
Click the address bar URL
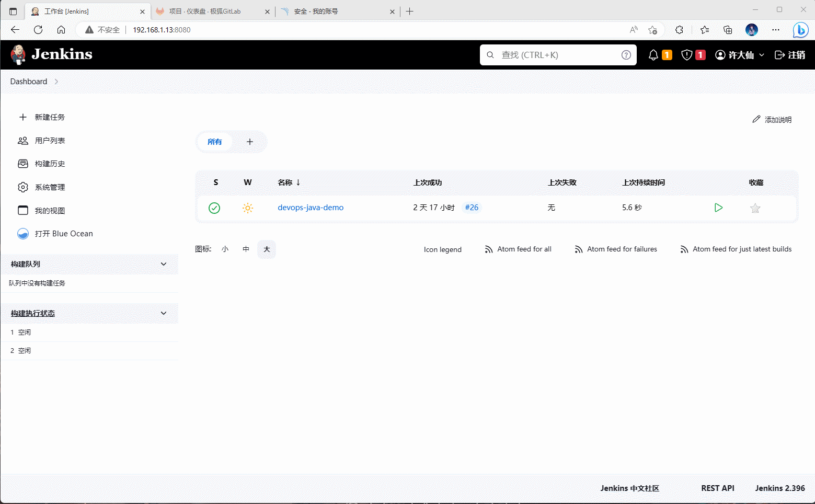point(162,30)
